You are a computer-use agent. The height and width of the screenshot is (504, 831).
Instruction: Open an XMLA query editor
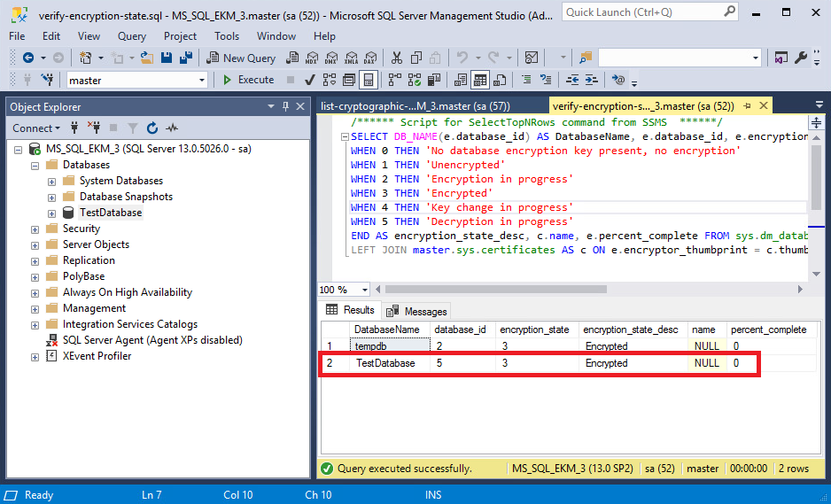pos(351,58)
